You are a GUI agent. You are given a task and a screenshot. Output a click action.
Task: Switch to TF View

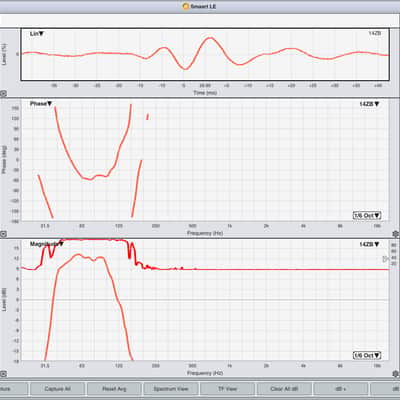coord(227,389)
